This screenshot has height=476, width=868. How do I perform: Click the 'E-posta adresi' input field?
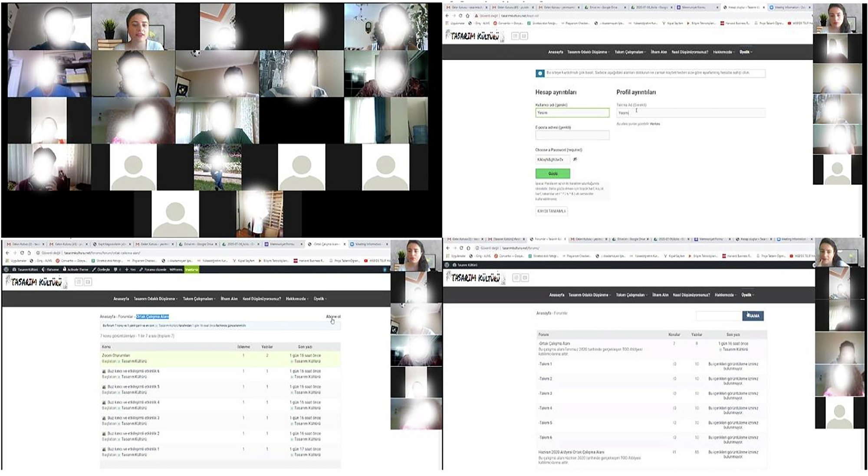(x=572, y=136)
